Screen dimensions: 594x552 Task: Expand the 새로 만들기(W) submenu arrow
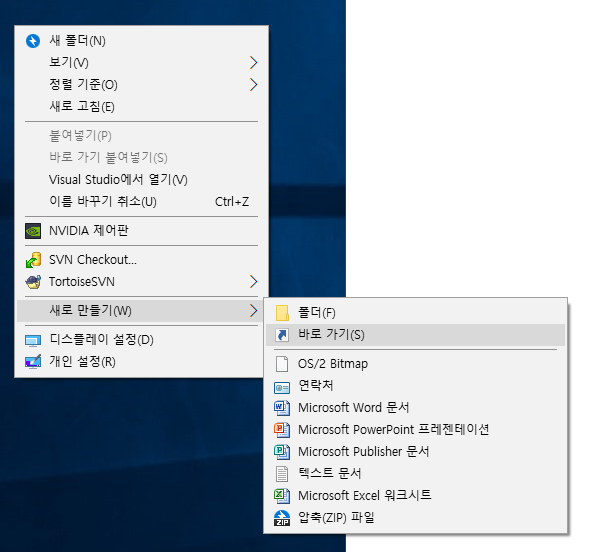click(253, 311)
